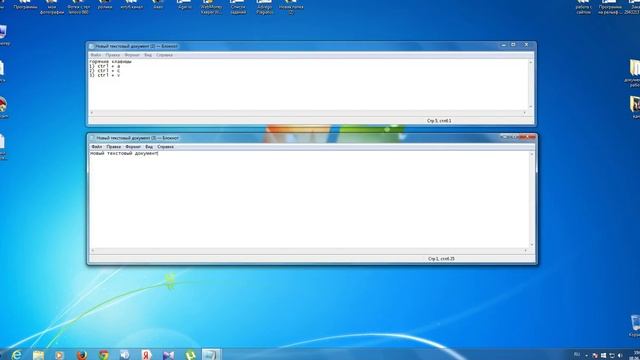640x360 pixels.
Task: Open uTorrent from the taskbar
Action: tap(190, 355)
